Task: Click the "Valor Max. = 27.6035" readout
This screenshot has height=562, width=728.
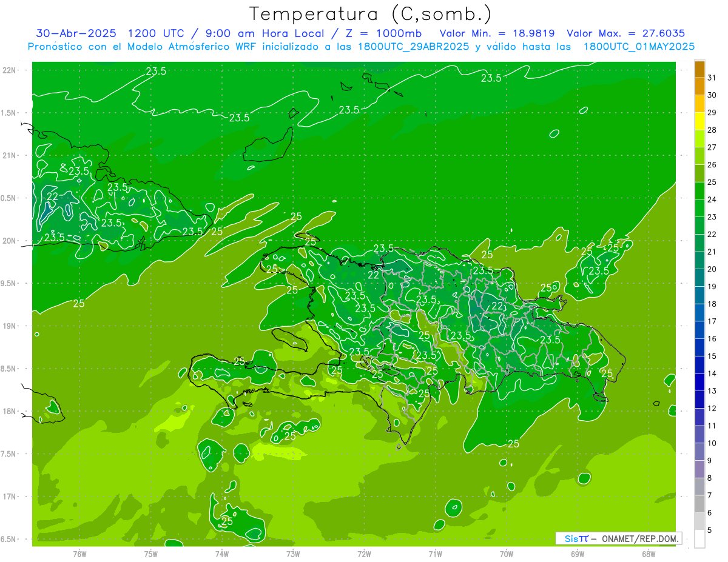Action: [625, 33]
